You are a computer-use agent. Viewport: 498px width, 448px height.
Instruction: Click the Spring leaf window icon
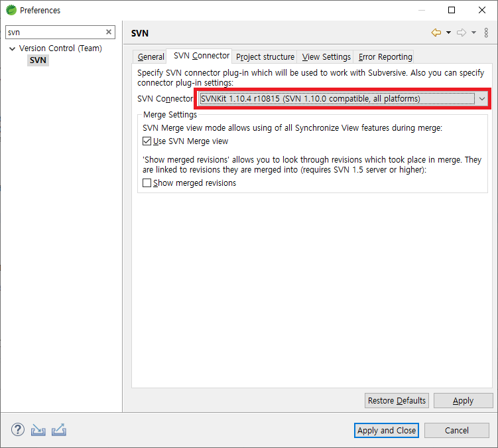click(x=11, y=10)
